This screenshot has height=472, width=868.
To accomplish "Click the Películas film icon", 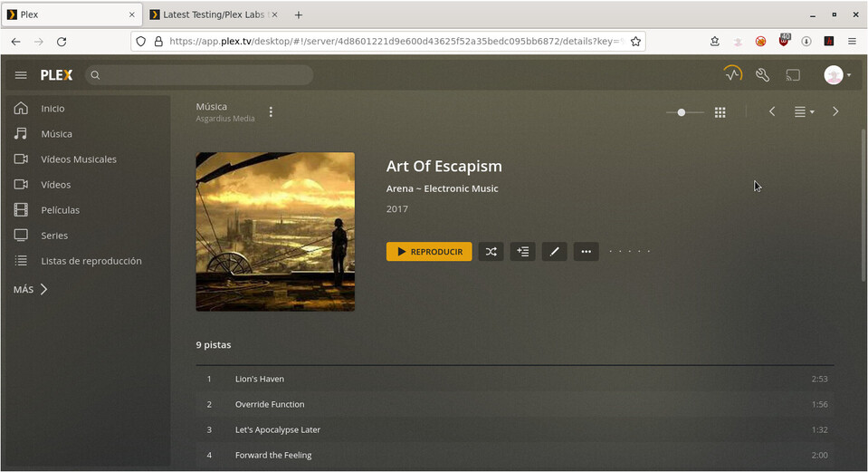I will (x=21, y=209).
